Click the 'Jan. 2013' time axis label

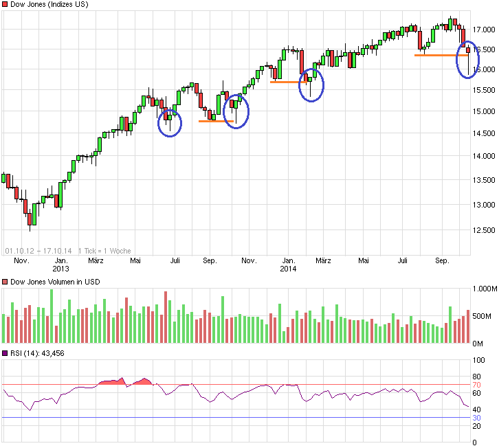[60, 265]
